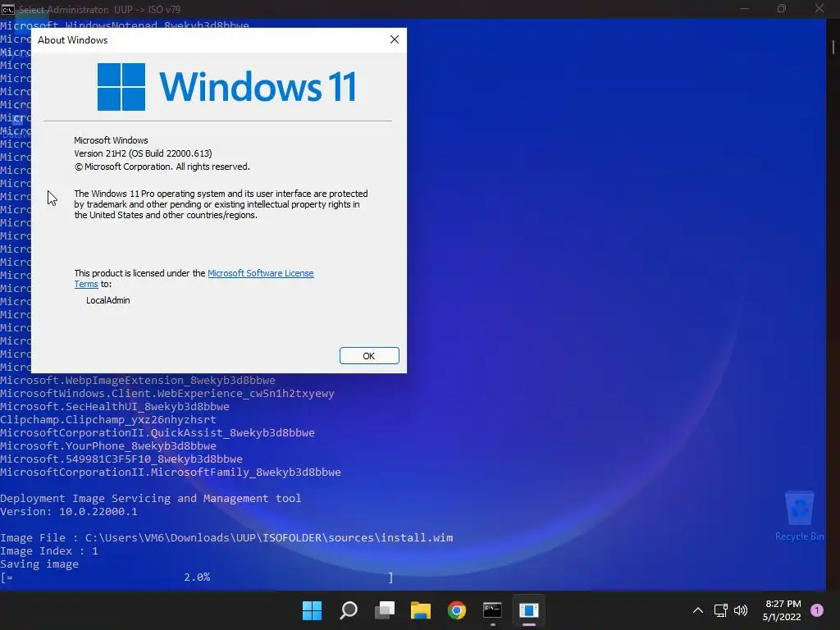Close the About Windows dialog
Viewport: 840px width, 630px height.
point(395,39)
